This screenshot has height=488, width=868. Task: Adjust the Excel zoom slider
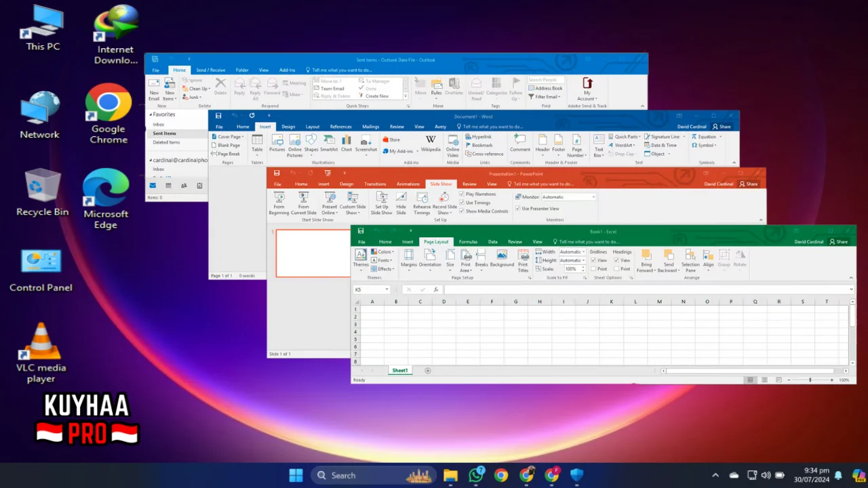[810, 380]
